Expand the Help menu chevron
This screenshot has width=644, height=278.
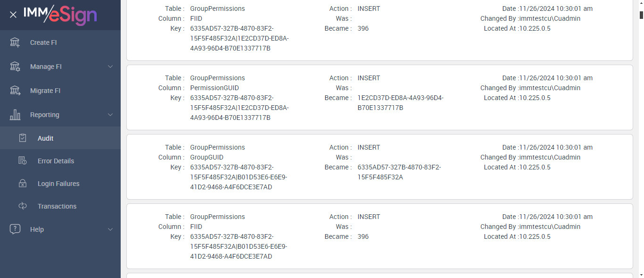pyautogui.click(x=110, y=229)
